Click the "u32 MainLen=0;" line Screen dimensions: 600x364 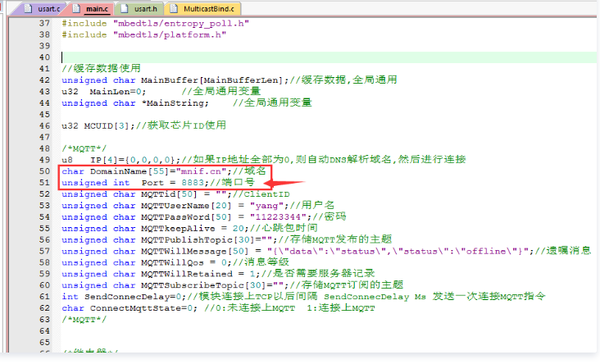[161, 92]
